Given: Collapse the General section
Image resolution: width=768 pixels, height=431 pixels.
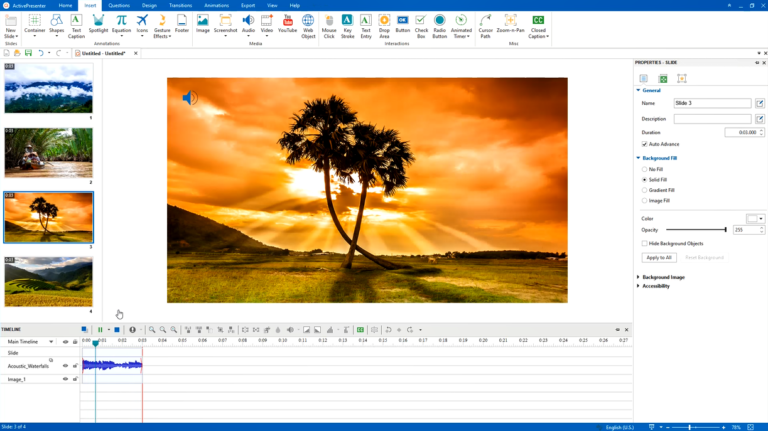Looking at the screenshot, I should point(638,90).
